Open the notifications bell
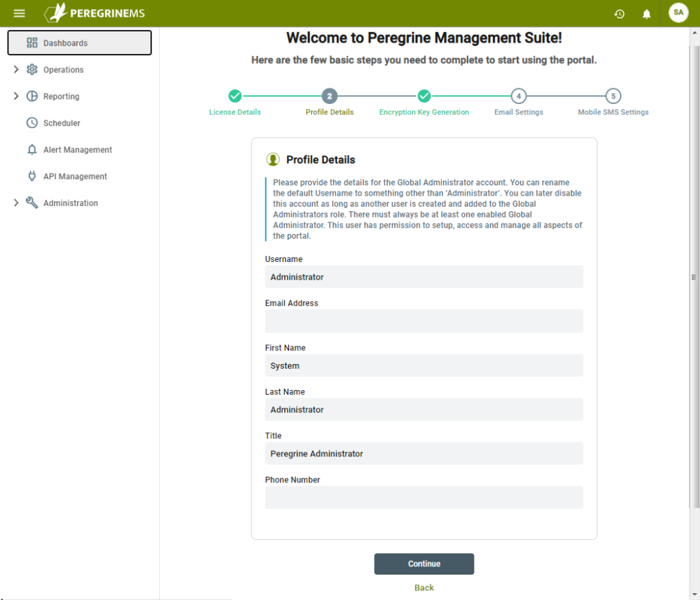This screenshot has height=600, width=700. [x=647, y=13]
